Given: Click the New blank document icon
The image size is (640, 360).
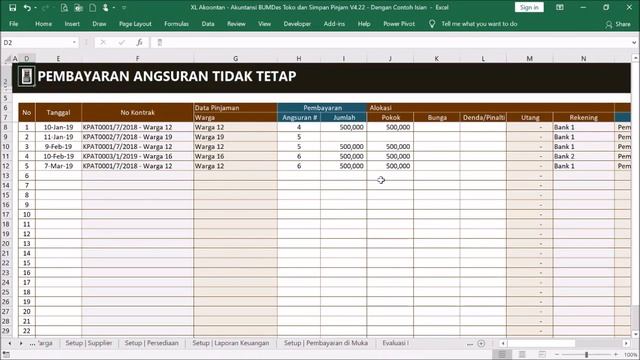Looking at the screenshot, I should pyautogui.click(x=93, y=7).
